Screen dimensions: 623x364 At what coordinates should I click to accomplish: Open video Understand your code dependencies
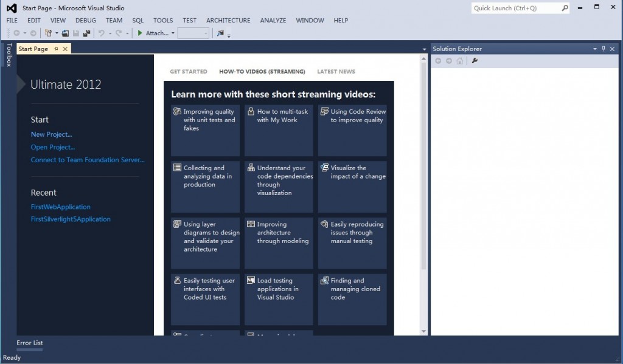(279, 187)
